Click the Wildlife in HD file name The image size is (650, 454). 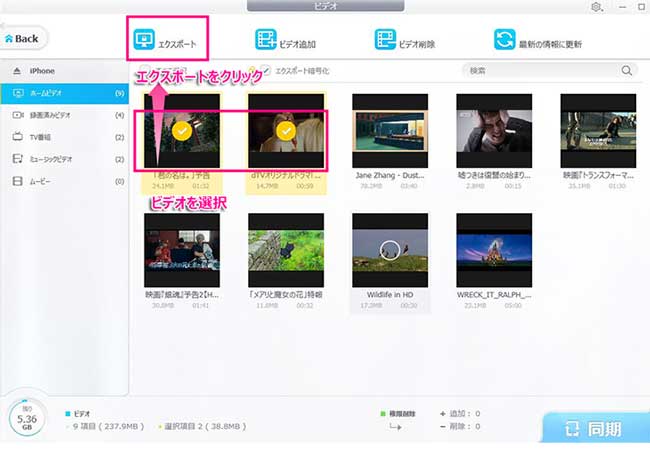click(390, 295)
